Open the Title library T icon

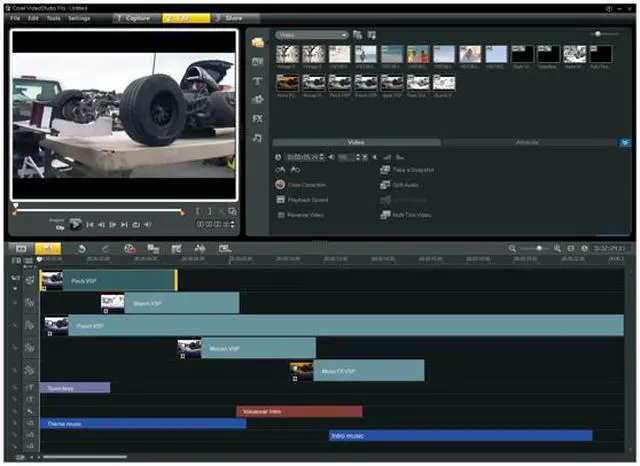click(258, 81)
